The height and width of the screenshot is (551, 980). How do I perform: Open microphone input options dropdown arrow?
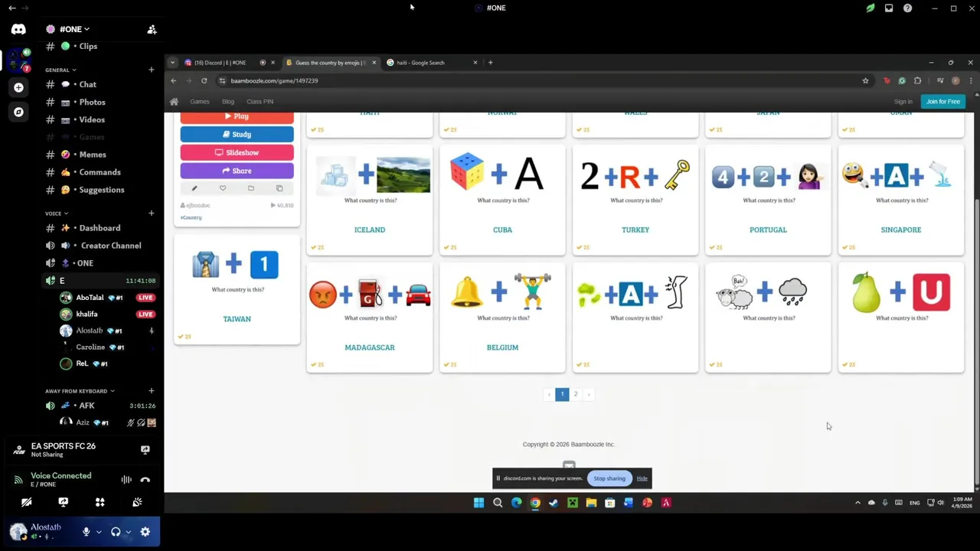98,532
